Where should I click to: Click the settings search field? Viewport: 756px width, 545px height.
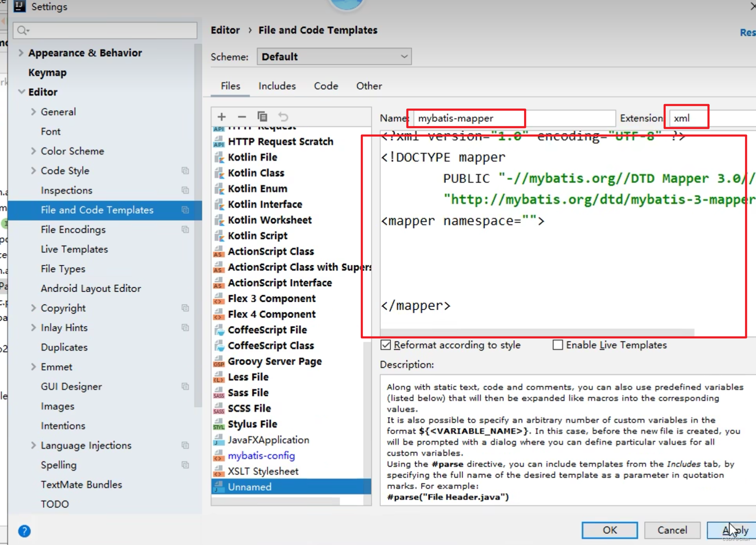[x=105, y=31]
